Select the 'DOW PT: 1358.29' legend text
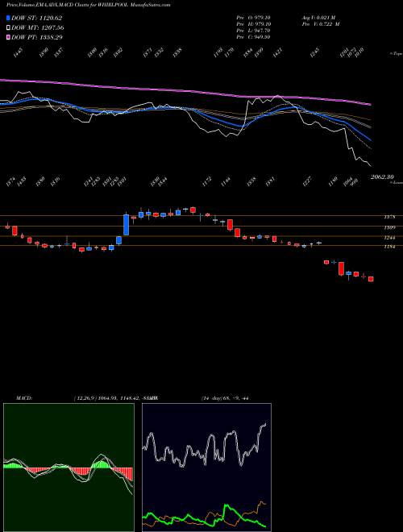Screen dimensions: 403x532 [36, 37]
